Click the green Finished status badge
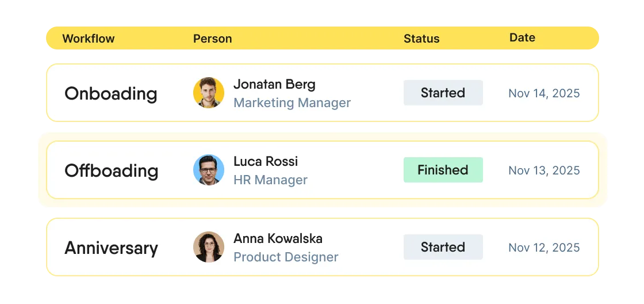Screen dimensions: 644x304 [443, 170]
